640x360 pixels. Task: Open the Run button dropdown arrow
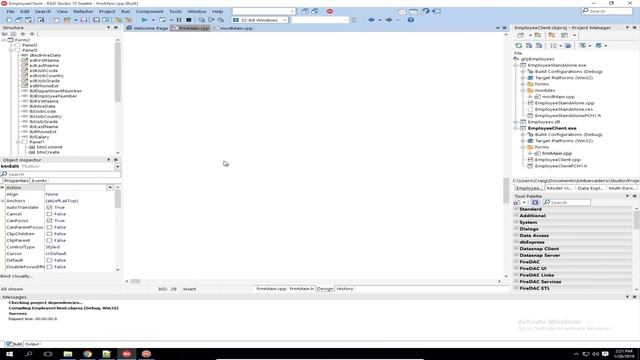(x=153, y=20)
